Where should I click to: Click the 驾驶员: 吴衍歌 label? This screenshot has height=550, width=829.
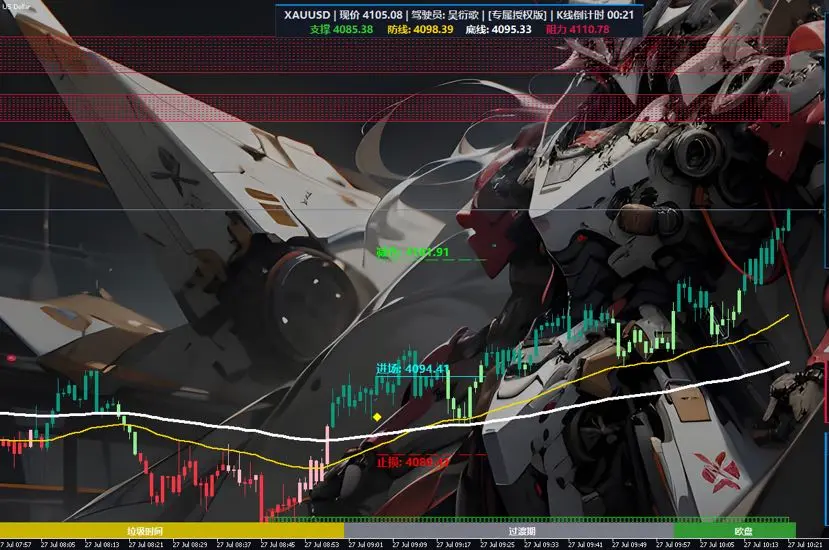(445, 15)
